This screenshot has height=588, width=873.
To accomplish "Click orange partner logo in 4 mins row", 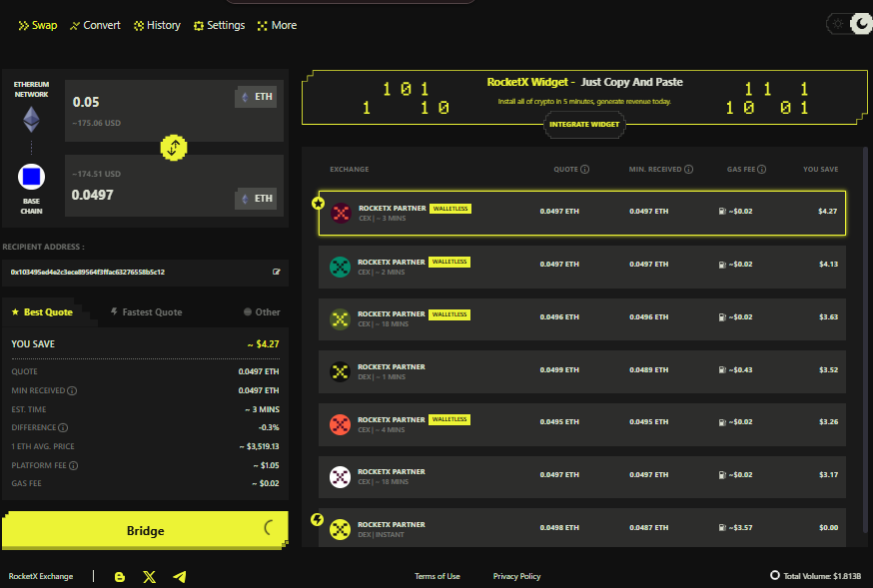I will pyautogui.click(x=340, y=424).
